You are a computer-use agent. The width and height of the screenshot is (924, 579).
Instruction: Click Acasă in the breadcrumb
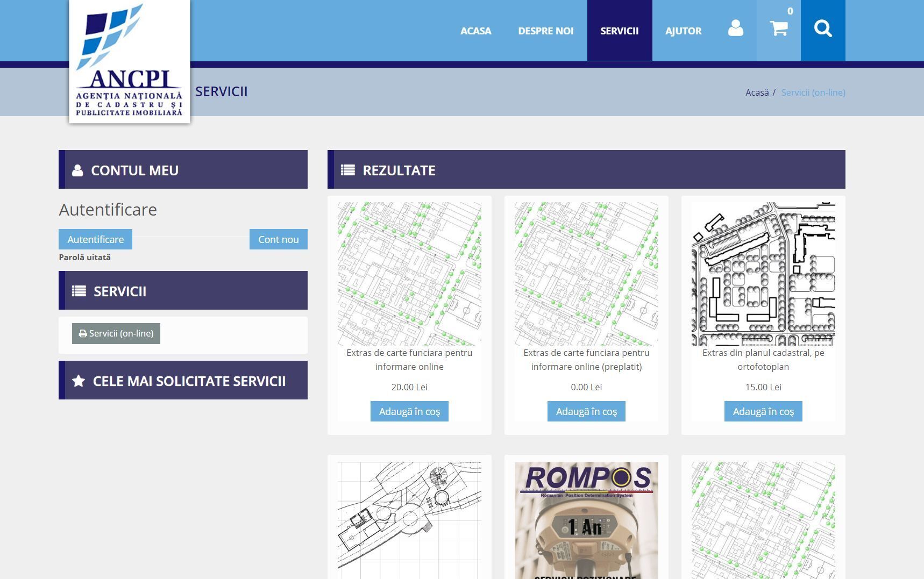point(757,93)
